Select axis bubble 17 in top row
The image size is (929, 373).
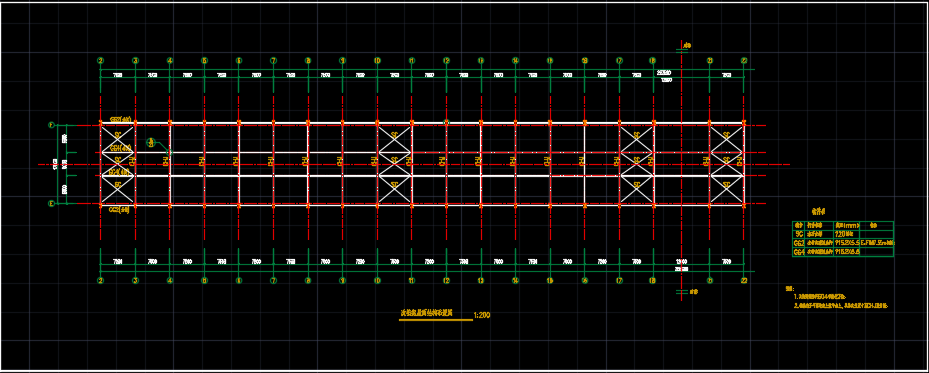pos(619,60)
